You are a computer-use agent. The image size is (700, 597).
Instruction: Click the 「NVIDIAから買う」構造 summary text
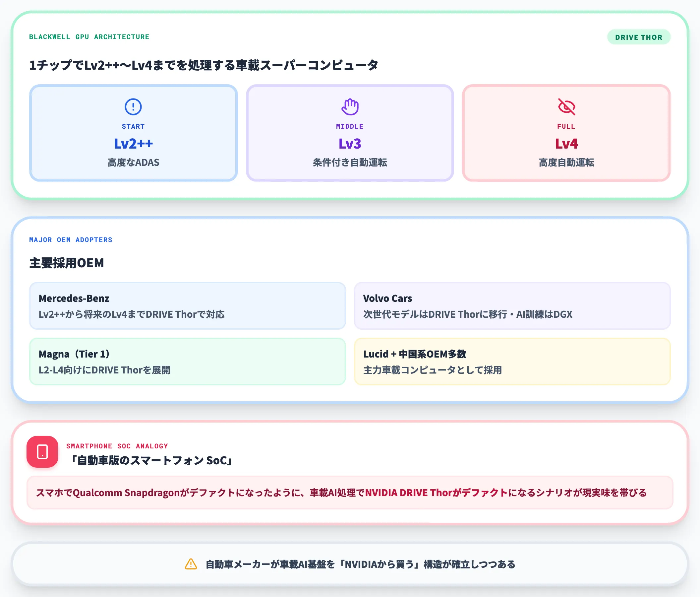click(x=361, y=564)
